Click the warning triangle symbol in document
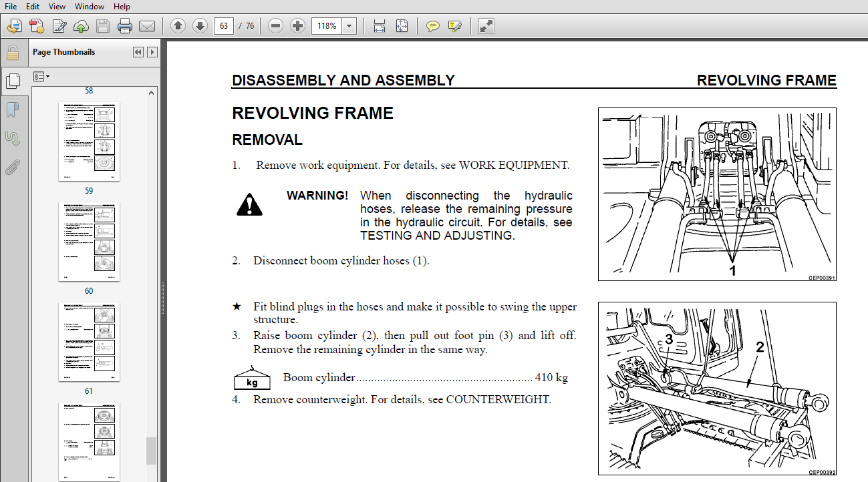This screenshot has width=868, height=482. [x=249, y=204]
